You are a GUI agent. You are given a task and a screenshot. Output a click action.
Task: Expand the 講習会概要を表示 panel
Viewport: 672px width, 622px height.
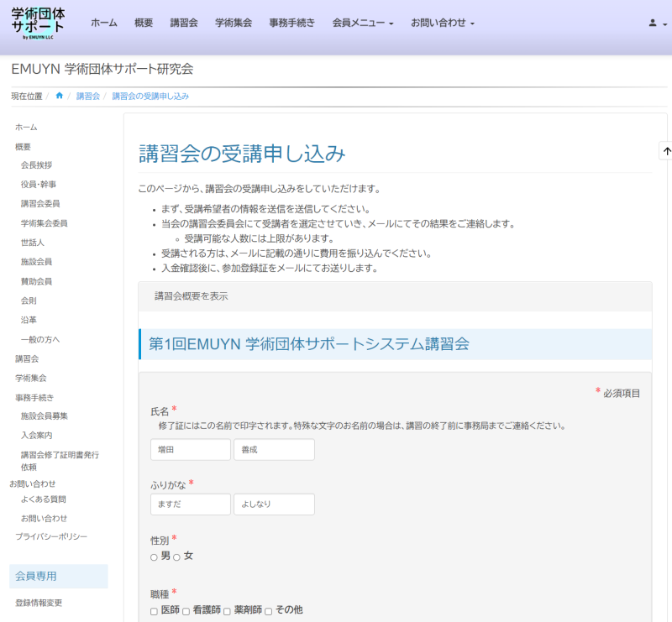click(192, 296)
